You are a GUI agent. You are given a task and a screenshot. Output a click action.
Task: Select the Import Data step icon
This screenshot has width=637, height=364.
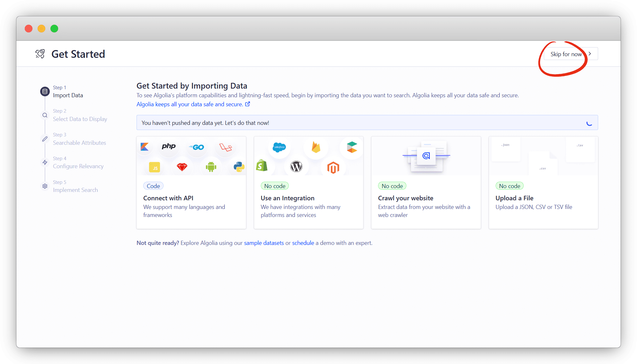(45, 91)
